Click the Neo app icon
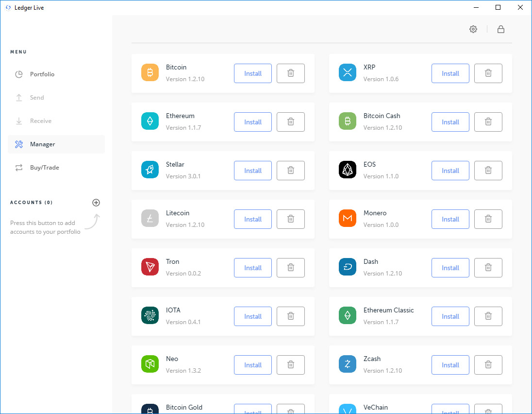Viewport: 532px width, 414px height. click(x=150, y=364)
